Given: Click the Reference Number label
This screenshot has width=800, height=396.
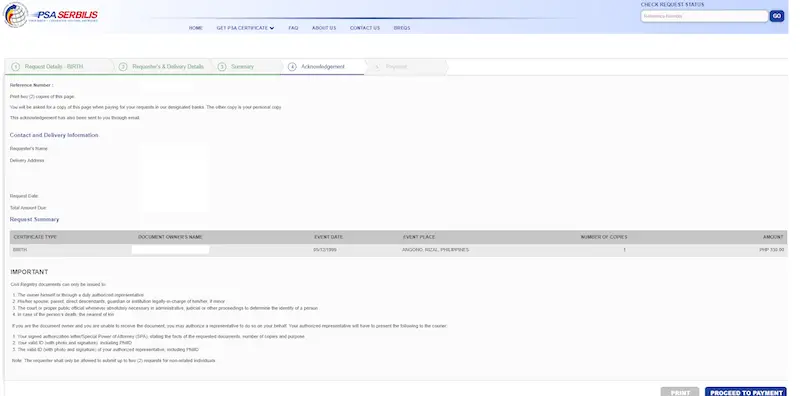Looking at the screenshot, I should (x=32, y=85).
